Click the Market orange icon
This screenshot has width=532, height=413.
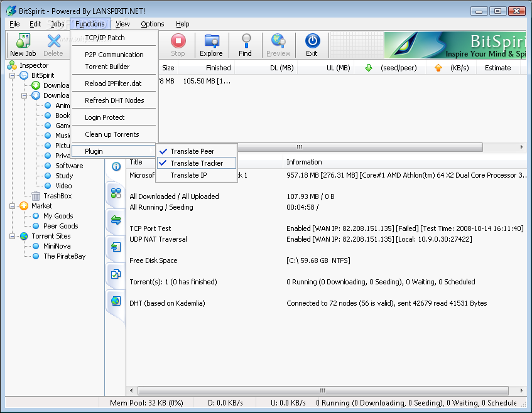click(24, 206)
